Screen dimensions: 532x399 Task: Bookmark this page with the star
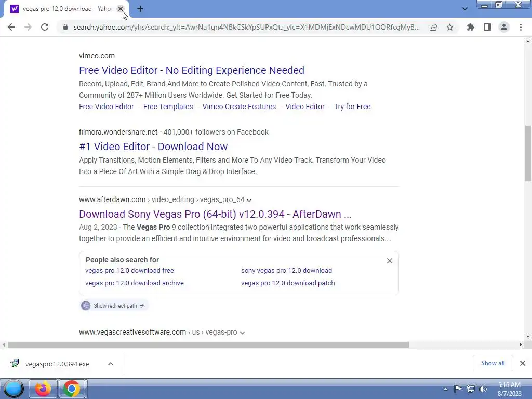(450, 27)
